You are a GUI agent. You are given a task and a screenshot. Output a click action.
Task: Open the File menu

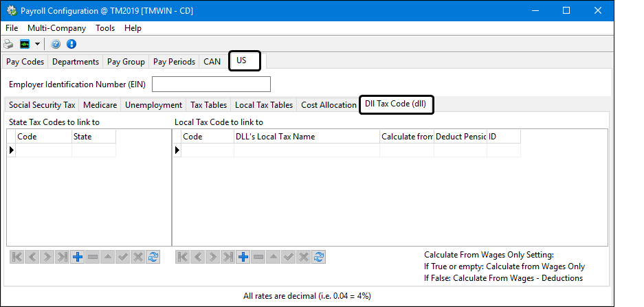12,28
